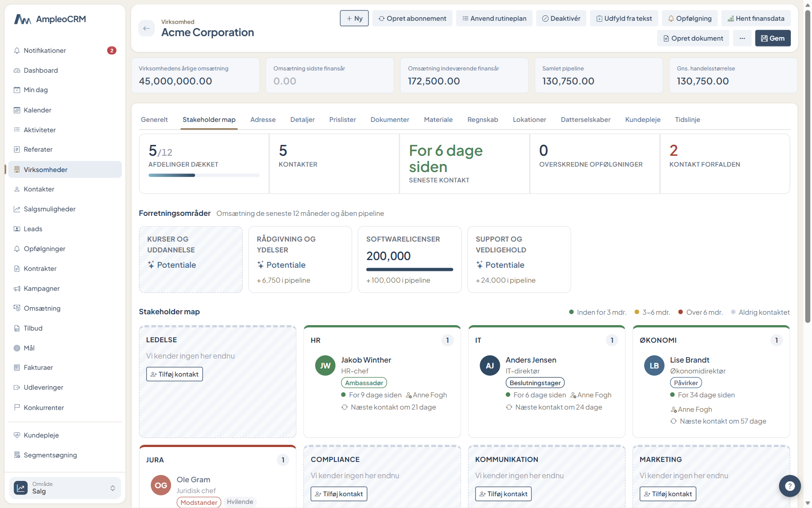The image size is (812, 508).
Task: Click the Gem save button
Action: (773, 38)
